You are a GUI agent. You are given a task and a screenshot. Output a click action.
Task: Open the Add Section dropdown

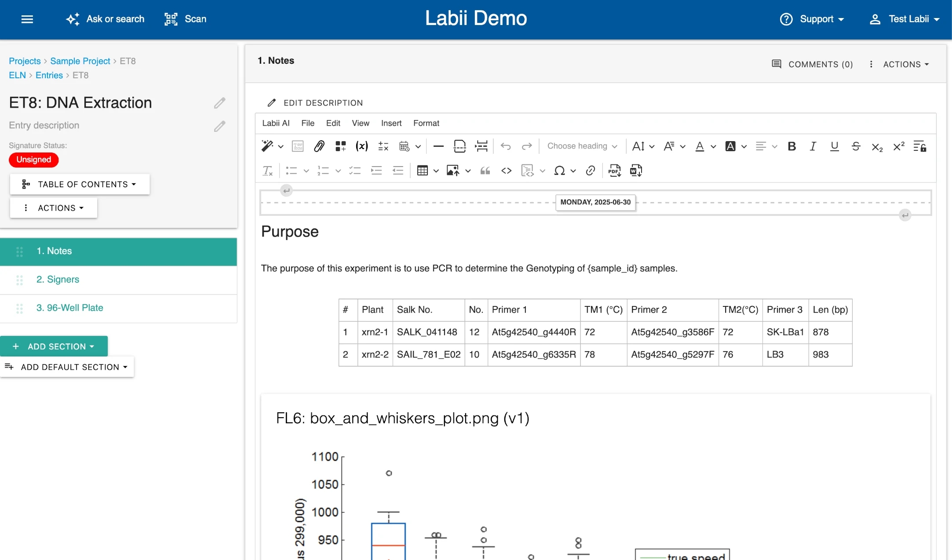54,346
